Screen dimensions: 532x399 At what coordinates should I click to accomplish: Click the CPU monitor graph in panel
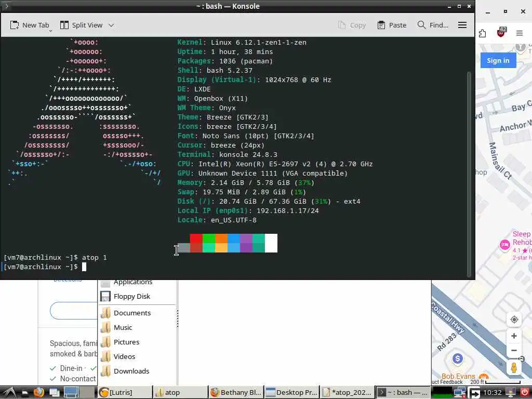coord(442,393)
